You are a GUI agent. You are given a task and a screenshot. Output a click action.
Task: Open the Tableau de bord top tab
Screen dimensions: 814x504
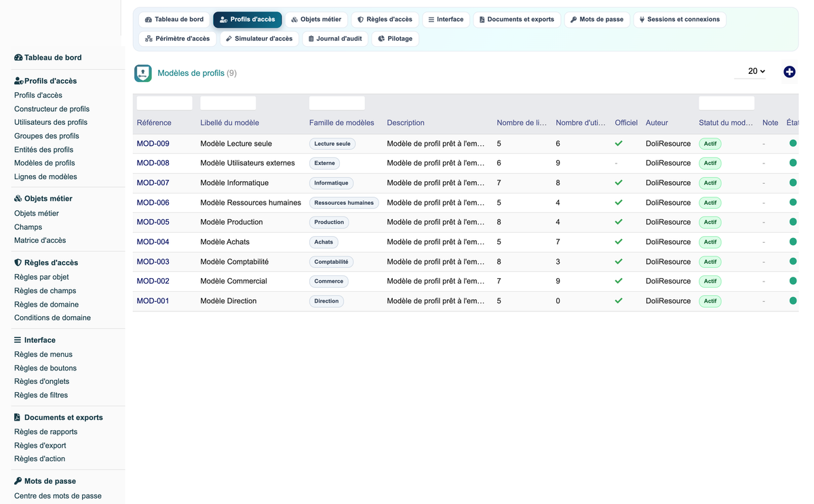pyautogui.click(x=174, y=20)
